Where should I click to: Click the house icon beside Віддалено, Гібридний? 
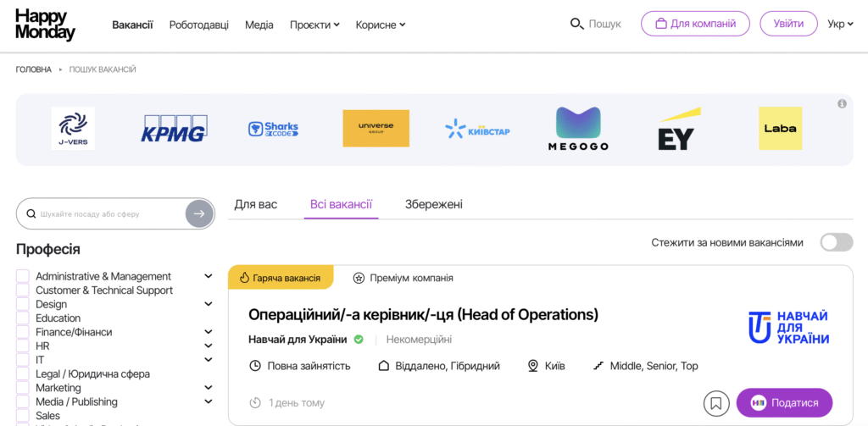(384, 366)
